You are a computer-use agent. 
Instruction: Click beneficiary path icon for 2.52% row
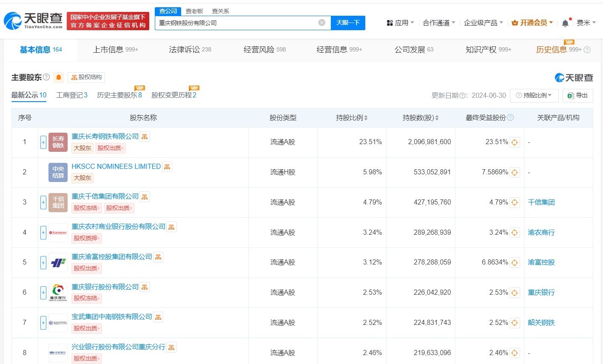(515, 323)
